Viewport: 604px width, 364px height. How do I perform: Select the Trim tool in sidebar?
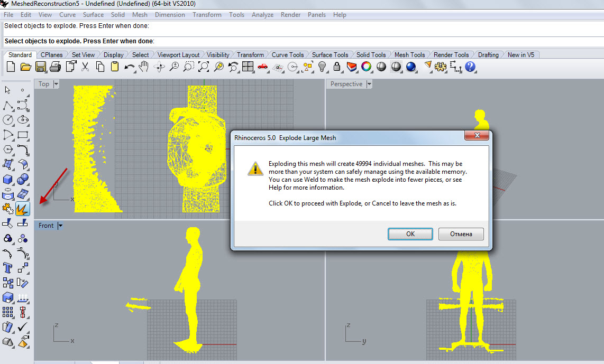pos(8,223)
